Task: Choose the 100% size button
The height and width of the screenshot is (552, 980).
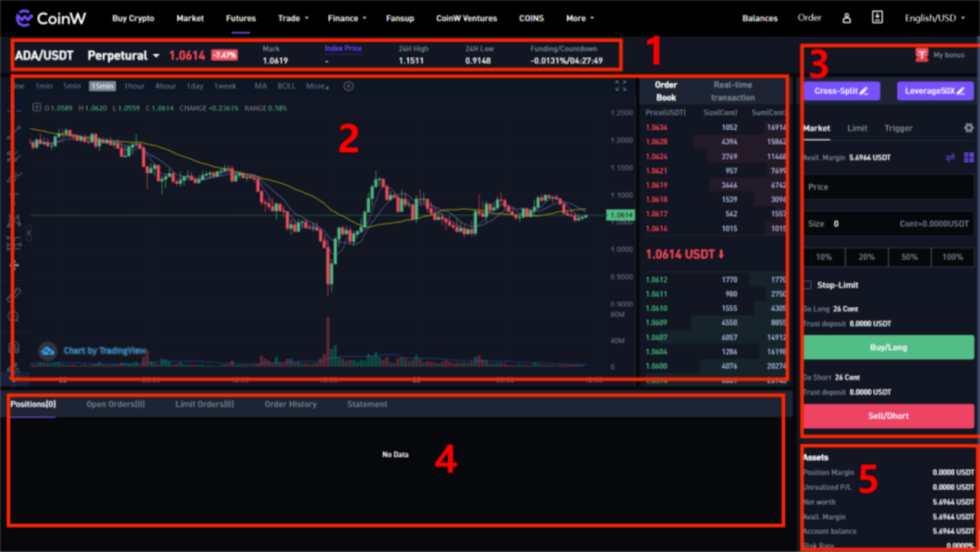Action: point(952,257)
